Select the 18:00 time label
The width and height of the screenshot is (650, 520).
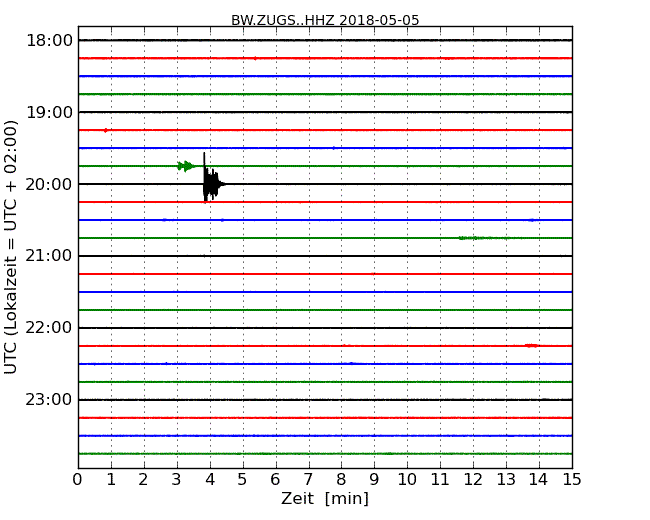(49, 41)
